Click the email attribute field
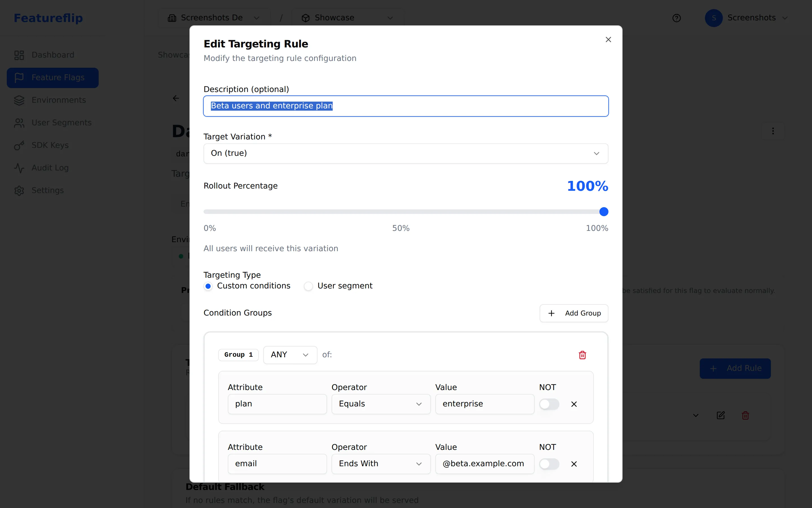Screen dimensions: 812x508 tap(277, 464)
